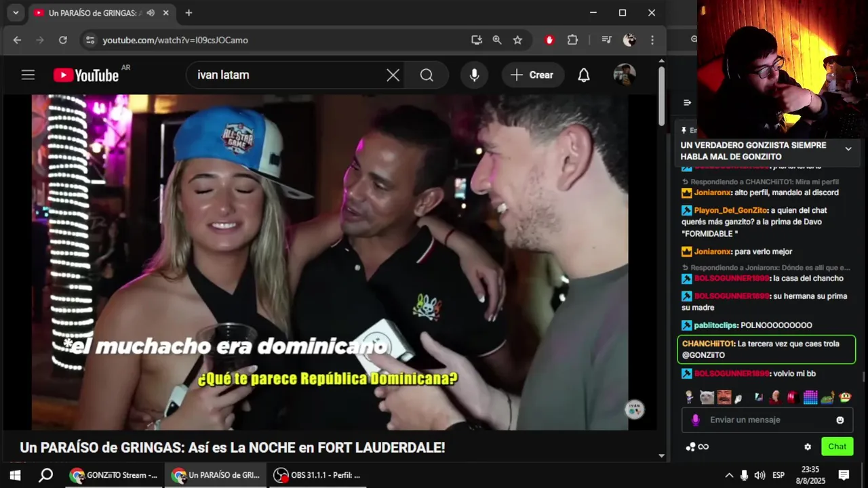Open chat settings gear
The width and height of the screenshot is (868, 488).
(x=808, y=447)
